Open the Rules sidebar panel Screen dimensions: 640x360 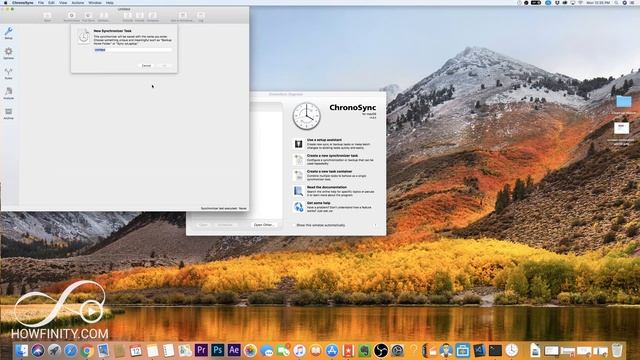click(9, 73)
